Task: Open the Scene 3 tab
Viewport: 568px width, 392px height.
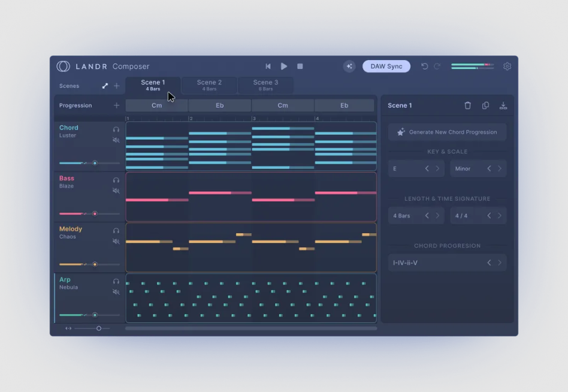Action: point(265,85)
